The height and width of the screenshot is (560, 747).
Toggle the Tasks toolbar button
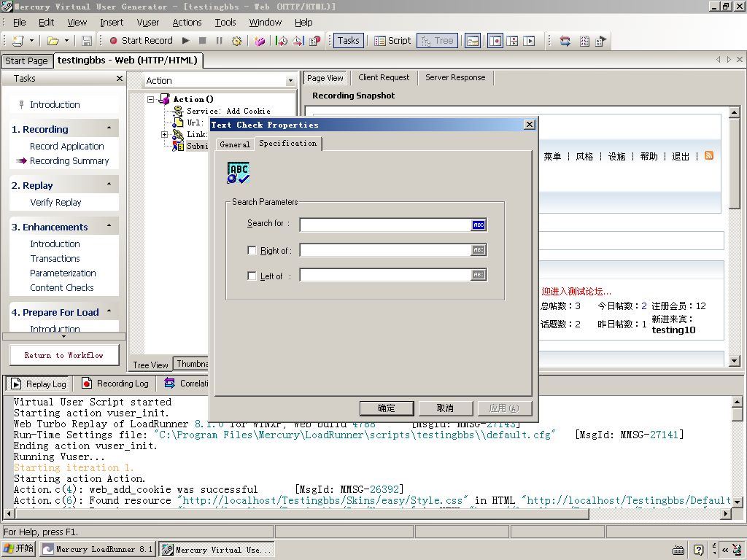348,41
